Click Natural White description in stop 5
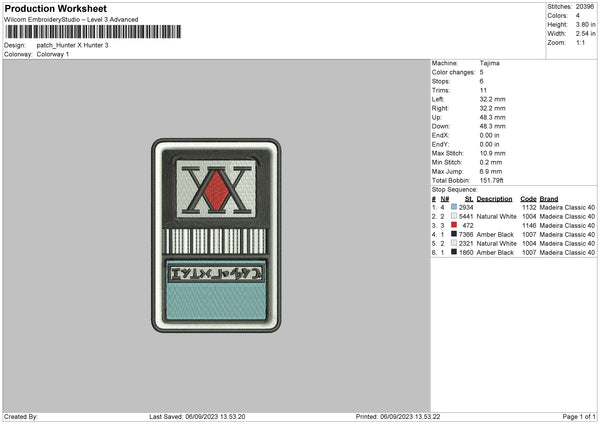600x424 pixels. click(x=496, y=243)
